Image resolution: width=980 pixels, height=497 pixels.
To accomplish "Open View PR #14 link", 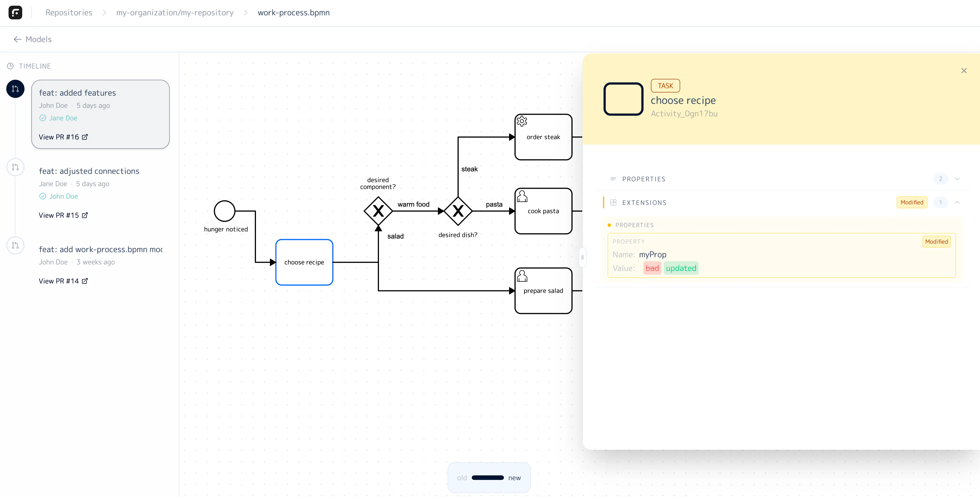I will point(63,281).
